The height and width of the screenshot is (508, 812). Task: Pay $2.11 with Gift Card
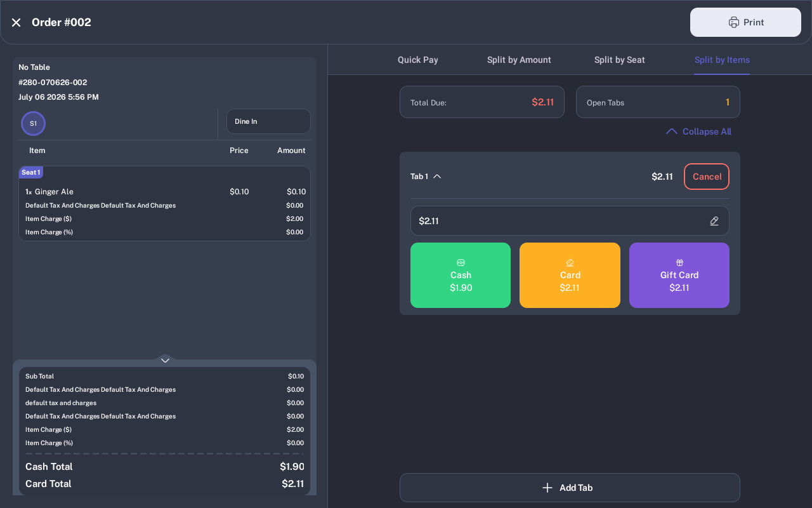(679, 275)
